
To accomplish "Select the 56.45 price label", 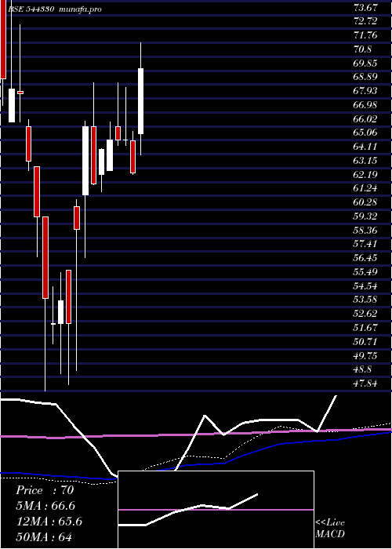I will (365, 258).
